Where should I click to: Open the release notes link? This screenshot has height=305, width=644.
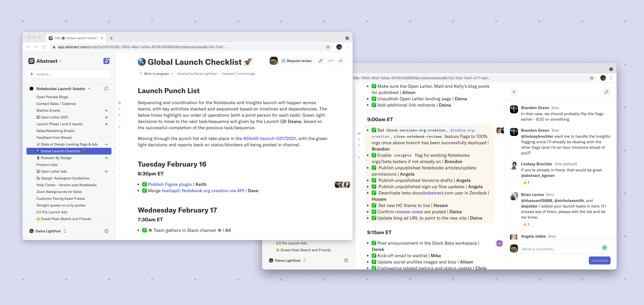(x=409, y=212)
